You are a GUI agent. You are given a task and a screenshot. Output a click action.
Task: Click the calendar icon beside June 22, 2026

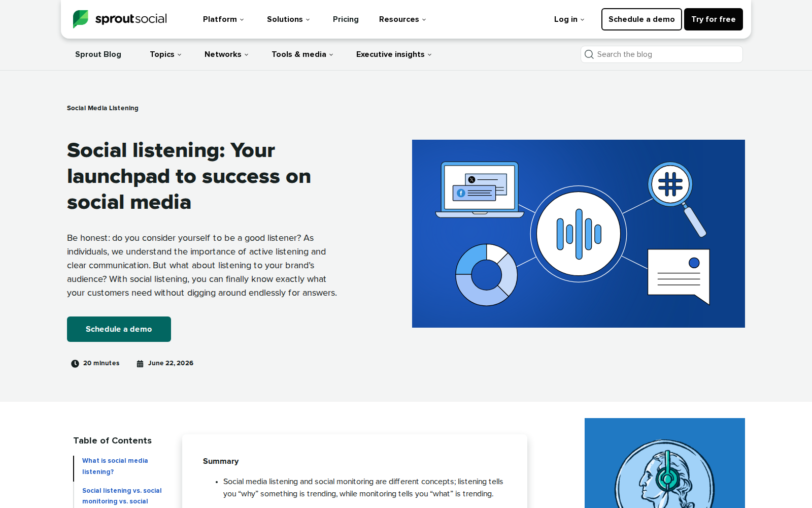pos(140,363)
